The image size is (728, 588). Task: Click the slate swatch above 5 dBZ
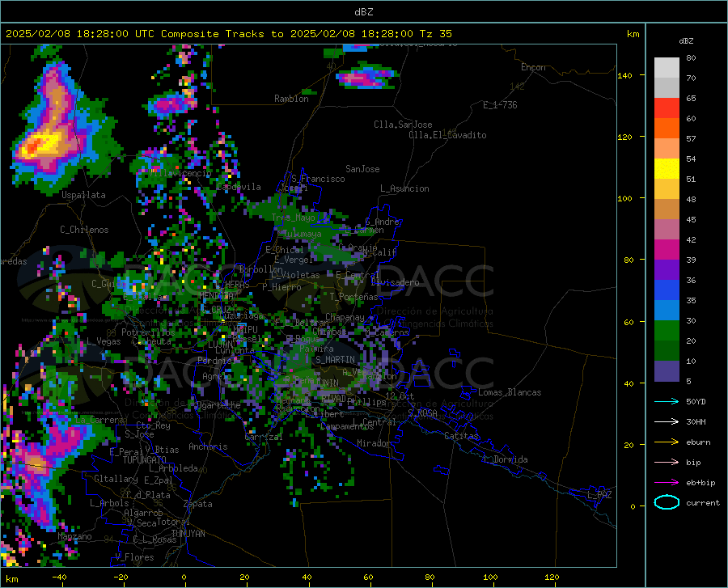pyautogui.click(x=667, y=371)
